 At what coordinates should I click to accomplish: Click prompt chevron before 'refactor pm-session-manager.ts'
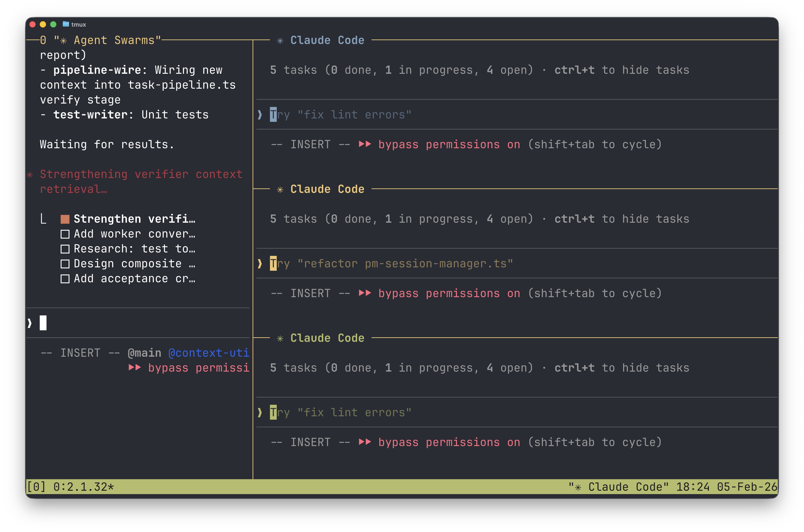tap(260, 264)
